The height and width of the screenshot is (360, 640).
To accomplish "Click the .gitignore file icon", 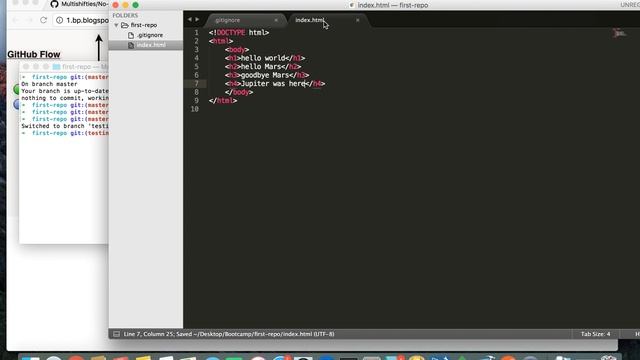I will click(131, 36).
